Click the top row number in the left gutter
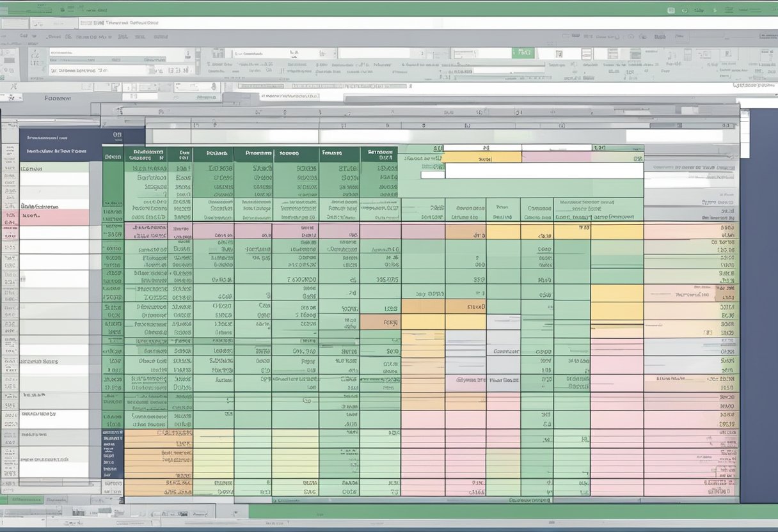The image size is (778, 532). coord(10,152)
